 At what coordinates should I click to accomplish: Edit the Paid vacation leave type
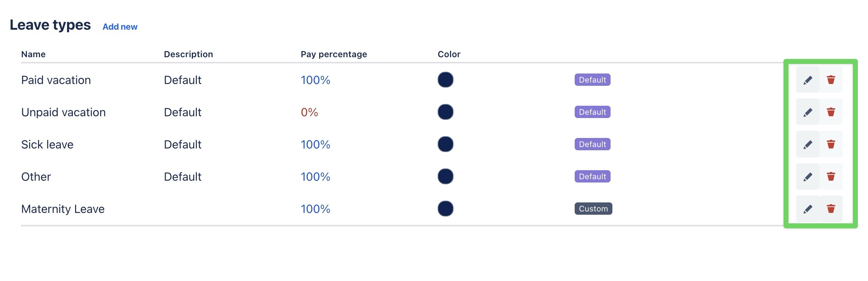pos(807,80)
